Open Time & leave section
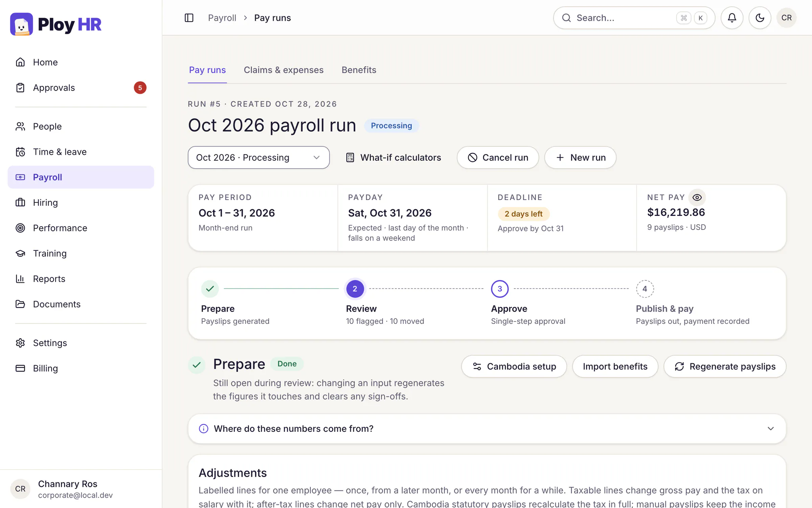This screenshot has height=508, width=812. (x=81, y=152)
